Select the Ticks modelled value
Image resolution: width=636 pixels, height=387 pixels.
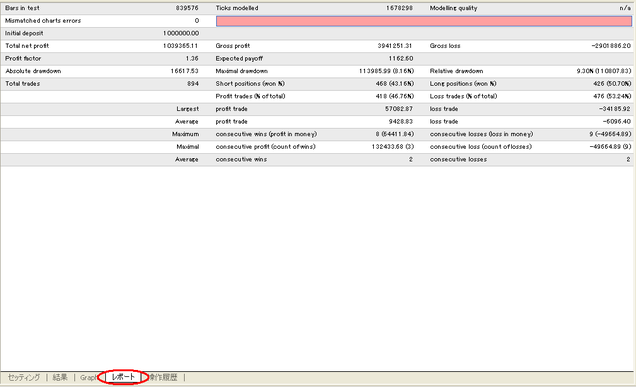pos(400,8)
